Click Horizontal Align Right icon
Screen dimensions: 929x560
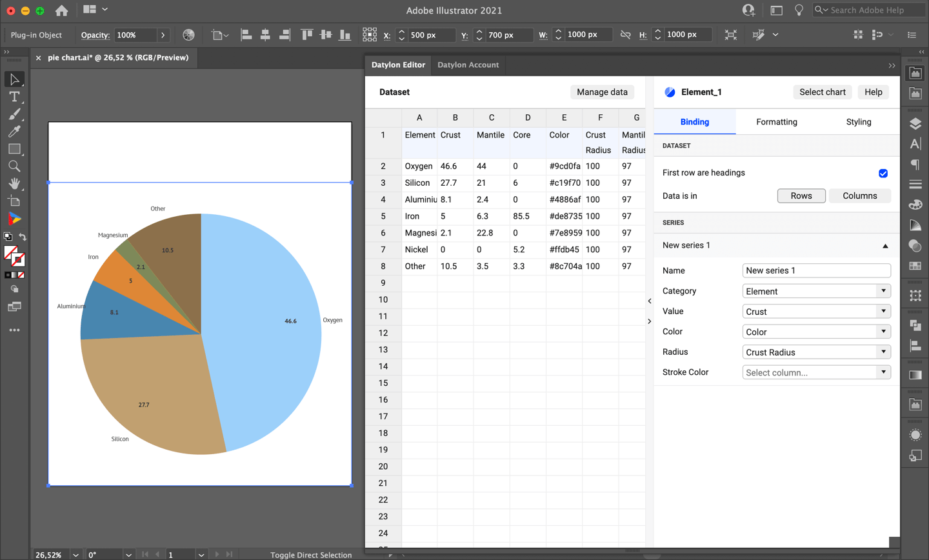coord(285,35)
